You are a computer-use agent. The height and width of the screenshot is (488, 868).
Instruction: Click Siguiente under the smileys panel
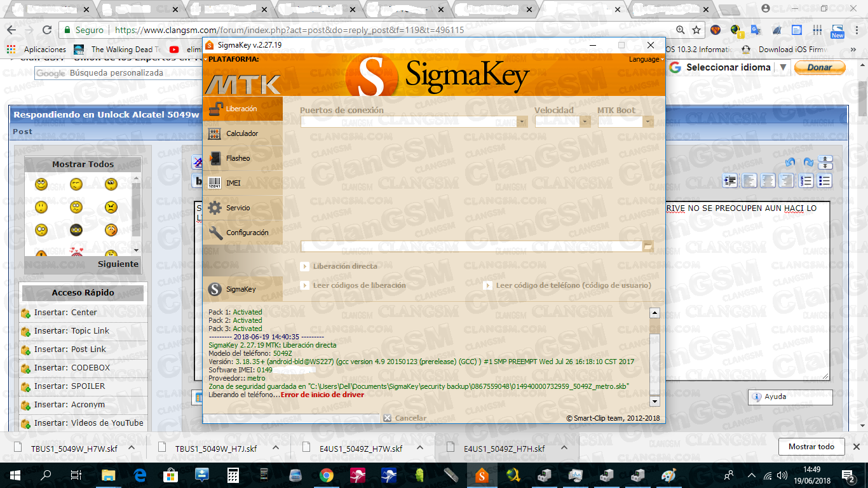coord(118,264)
